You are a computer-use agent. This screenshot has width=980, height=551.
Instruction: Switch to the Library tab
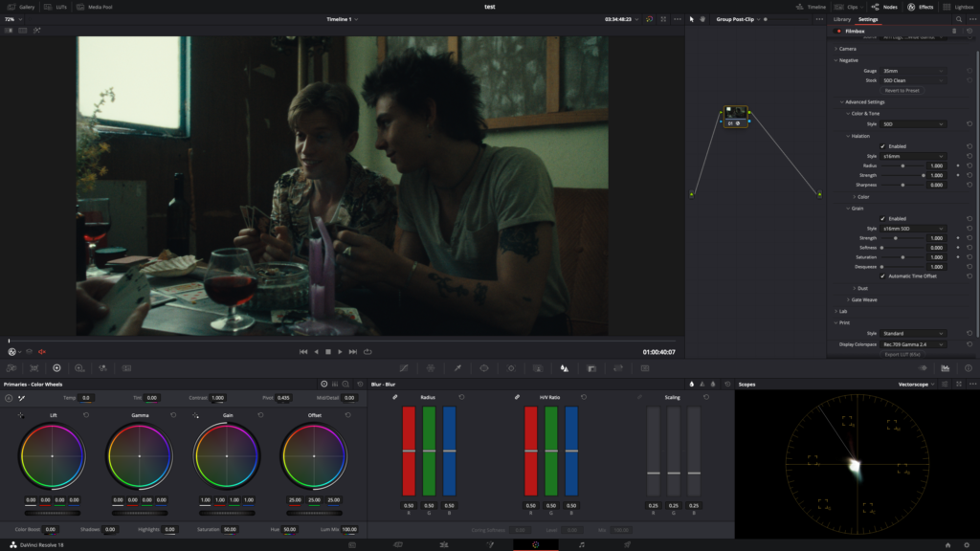(842, 19)
